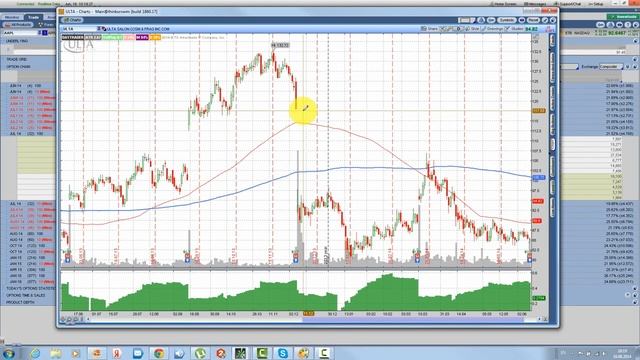Open the Drawings menu in chart toolbar

tap(492, 29)
